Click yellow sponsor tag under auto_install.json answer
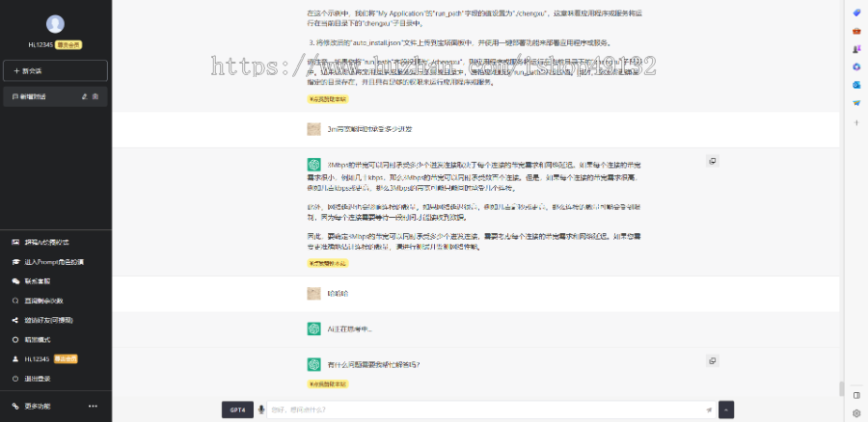 (328, 99)
